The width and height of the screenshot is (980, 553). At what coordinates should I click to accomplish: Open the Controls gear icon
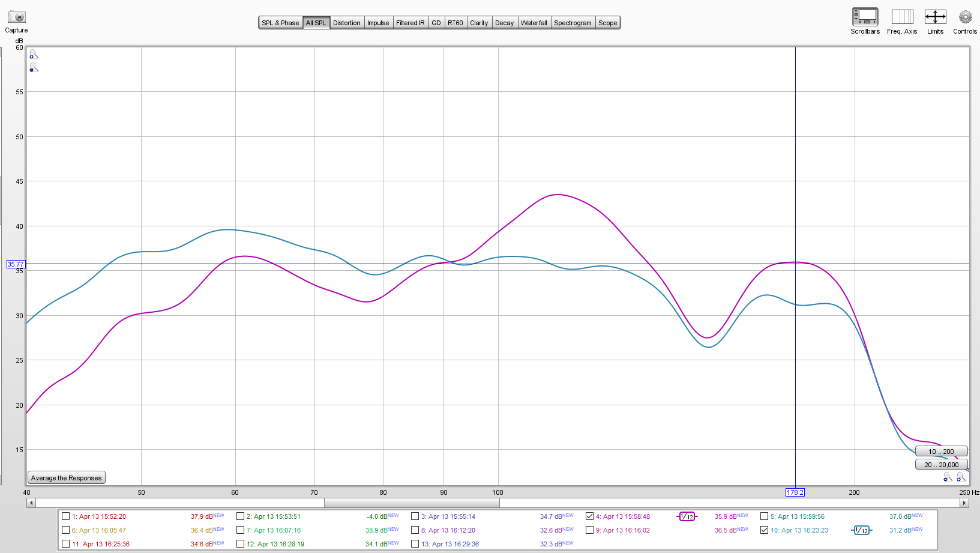[965, 17]
